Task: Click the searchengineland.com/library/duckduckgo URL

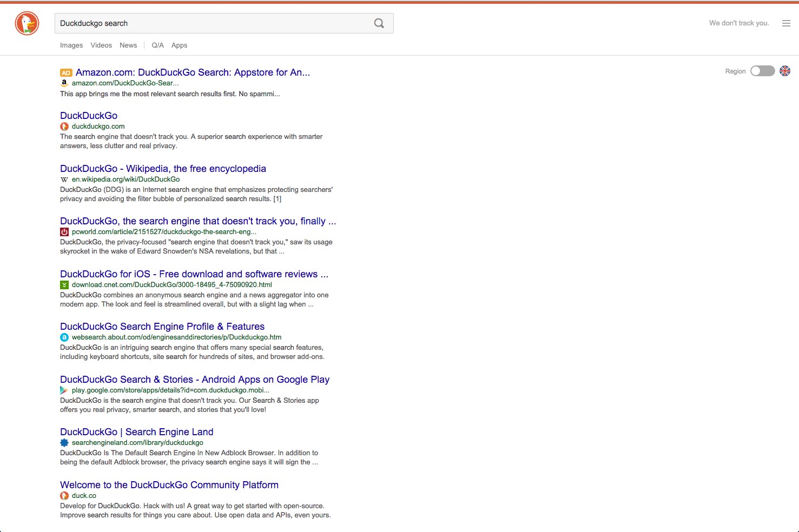Action: pos(137,443)
